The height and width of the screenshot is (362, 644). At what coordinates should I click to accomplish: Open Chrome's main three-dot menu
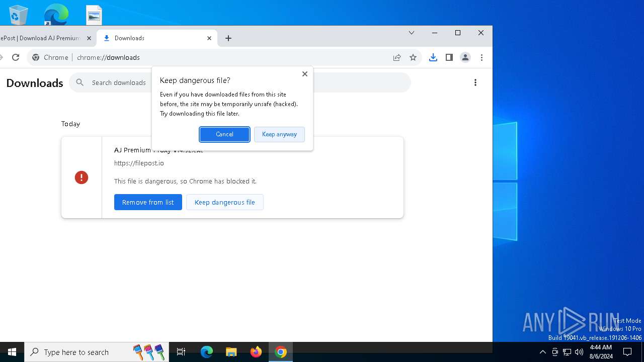point(481,57)
